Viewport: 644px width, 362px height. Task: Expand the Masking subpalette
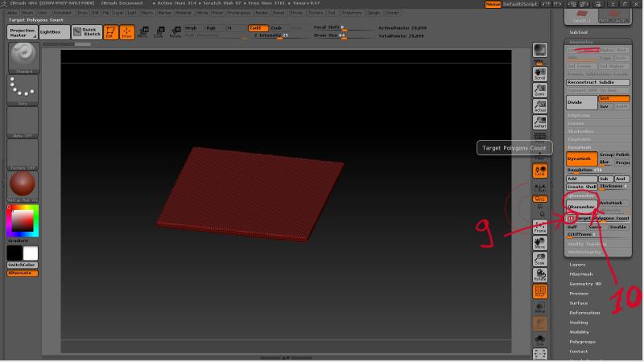(x=579, y=323)
